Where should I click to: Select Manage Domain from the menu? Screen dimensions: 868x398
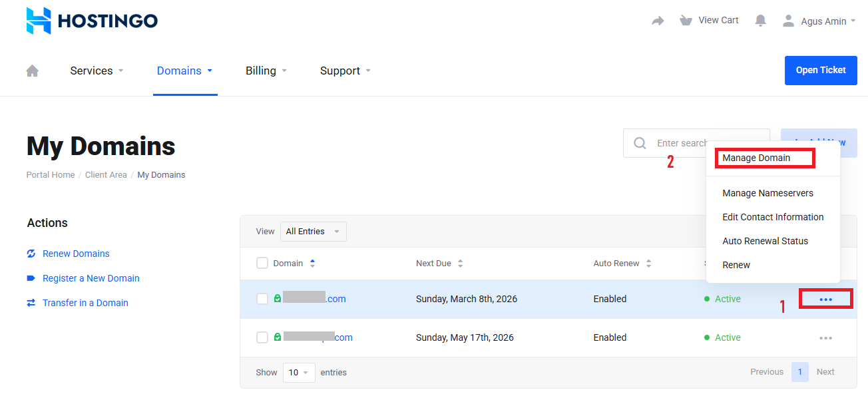click(x=756, y=158)
